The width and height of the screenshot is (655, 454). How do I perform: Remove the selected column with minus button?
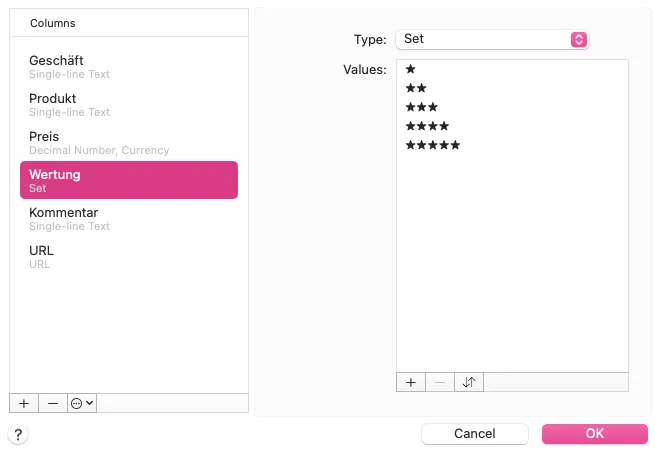(52, 403)
